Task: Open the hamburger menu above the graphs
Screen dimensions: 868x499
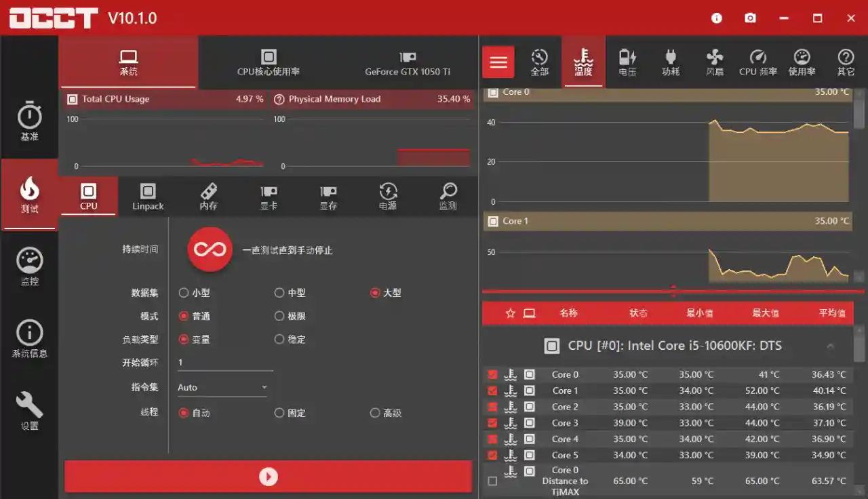Action: (x=498, y=62)
